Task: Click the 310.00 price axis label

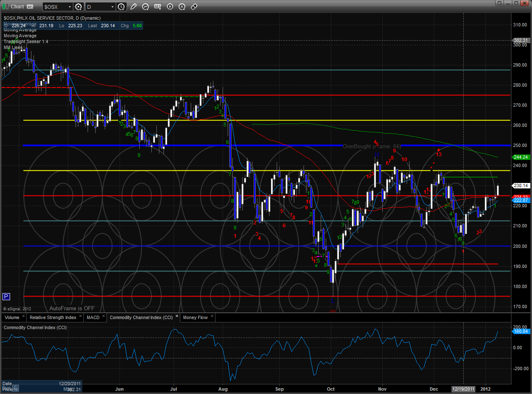Action: coord(521,25)
